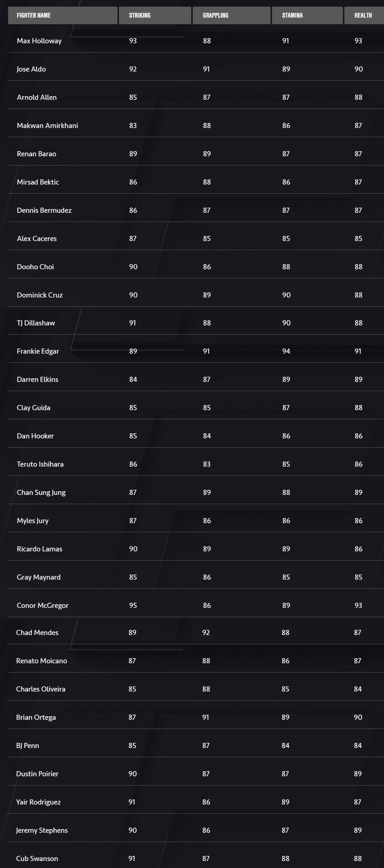Click the Makwan Amirkhani fighter name
The image size is (384, 868).
pos(47,125)
